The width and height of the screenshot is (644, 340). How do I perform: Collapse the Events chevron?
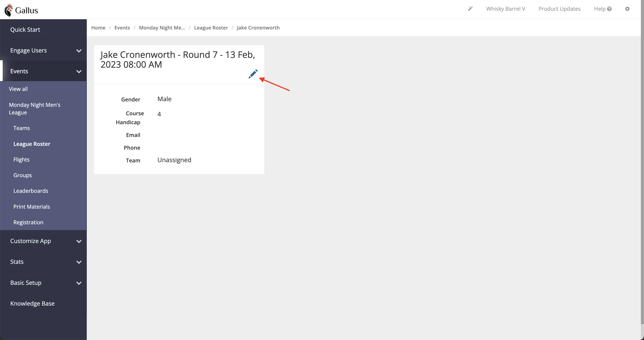pos(79,71)
